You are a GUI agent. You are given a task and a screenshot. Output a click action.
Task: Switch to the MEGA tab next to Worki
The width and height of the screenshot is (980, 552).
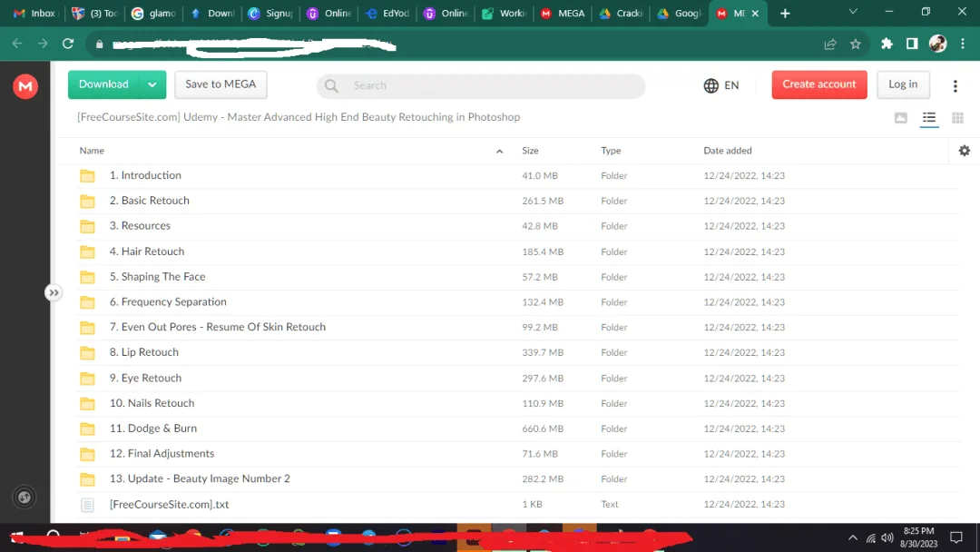coord(563,13)
